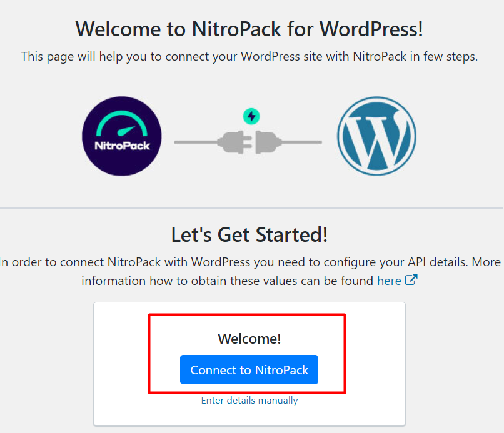This screenshot has height=433, width=504.
Task: Click the NitroPack logo circle
Action: (x=122, y=136)
